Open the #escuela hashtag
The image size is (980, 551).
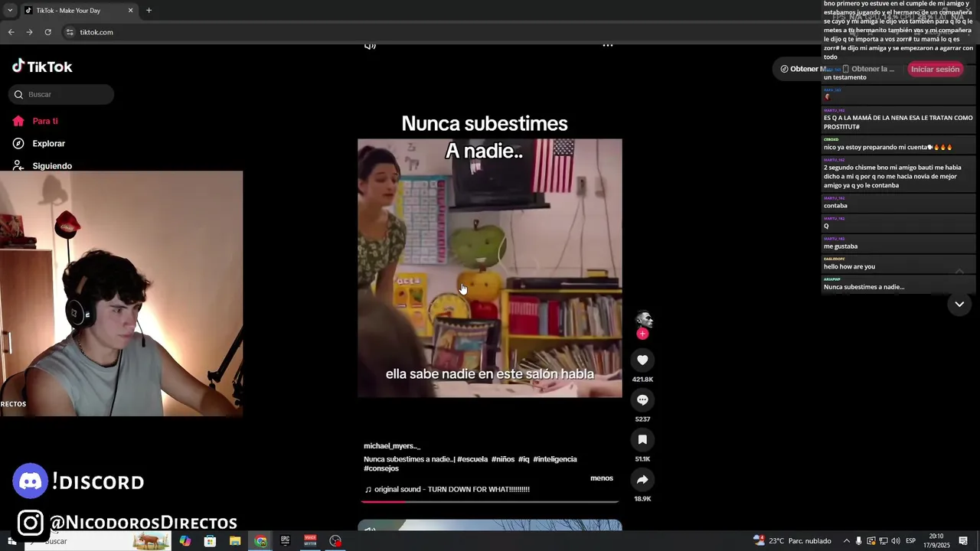pos(472,459)
